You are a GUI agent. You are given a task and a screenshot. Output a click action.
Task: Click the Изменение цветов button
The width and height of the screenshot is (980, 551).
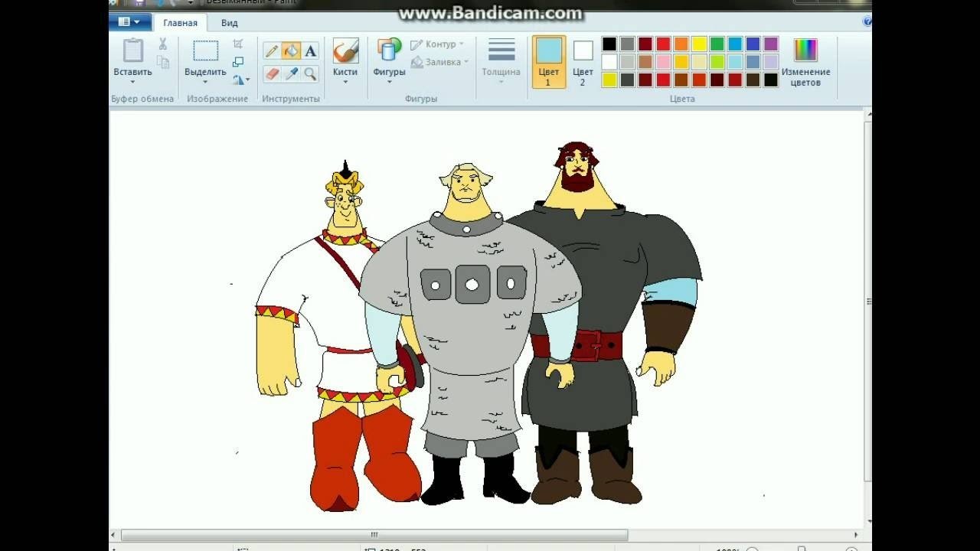click(805, 61)
